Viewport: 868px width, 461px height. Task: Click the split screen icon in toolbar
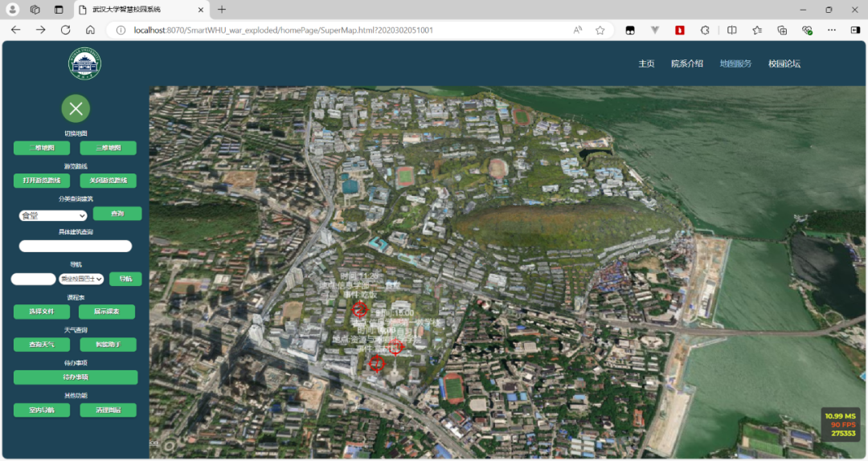point(731,30)
